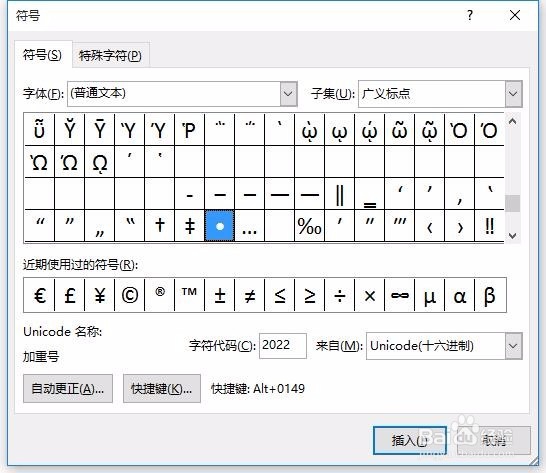Select the plus-minus symbol
Viewport: 546px width, 473px height.
(x=219, y=295)
